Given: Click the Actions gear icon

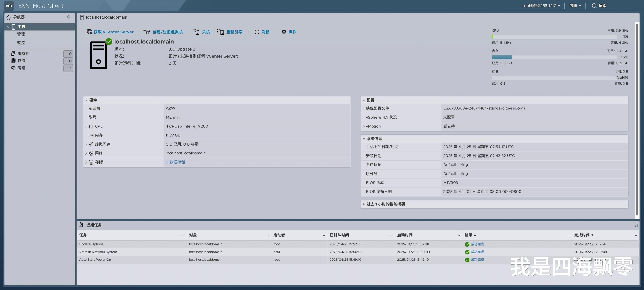Looking at the screenshot, I should [284, 32].
